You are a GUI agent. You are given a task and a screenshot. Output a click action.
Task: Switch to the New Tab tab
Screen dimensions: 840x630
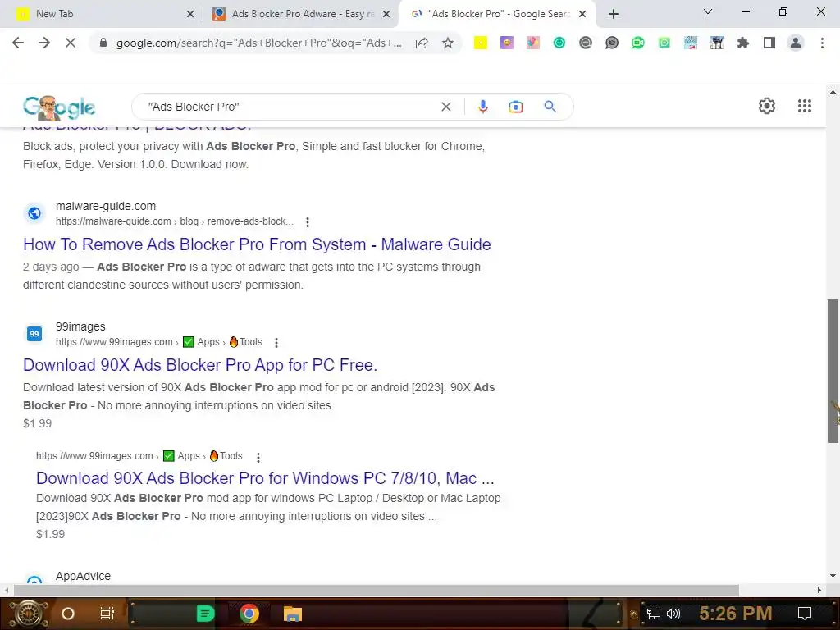(x=102, y=14)
